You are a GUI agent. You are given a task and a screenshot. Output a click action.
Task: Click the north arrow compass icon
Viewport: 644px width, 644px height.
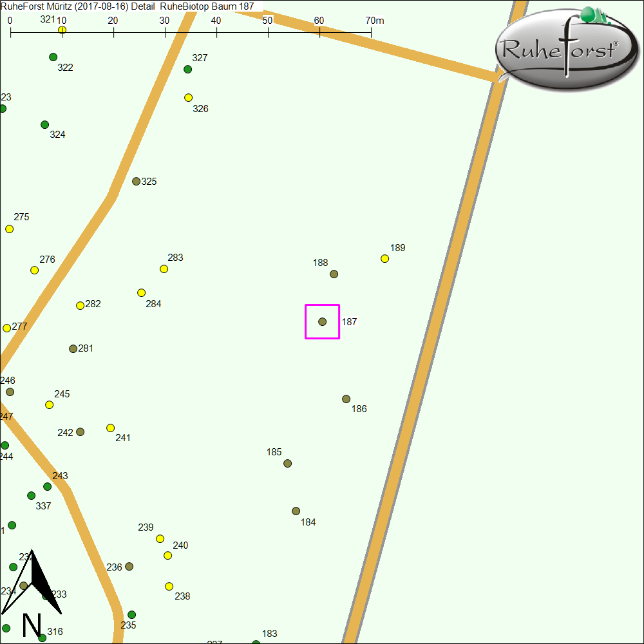tap(32, 591)
